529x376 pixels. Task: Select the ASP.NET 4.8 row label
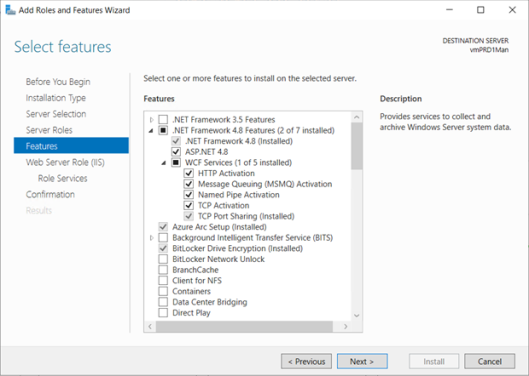tap(206, 152)
